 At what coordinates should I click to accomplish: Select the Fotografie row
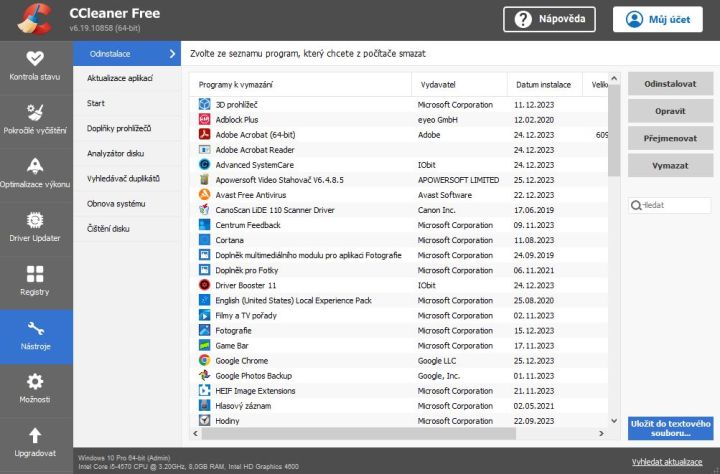pos(399,330)
